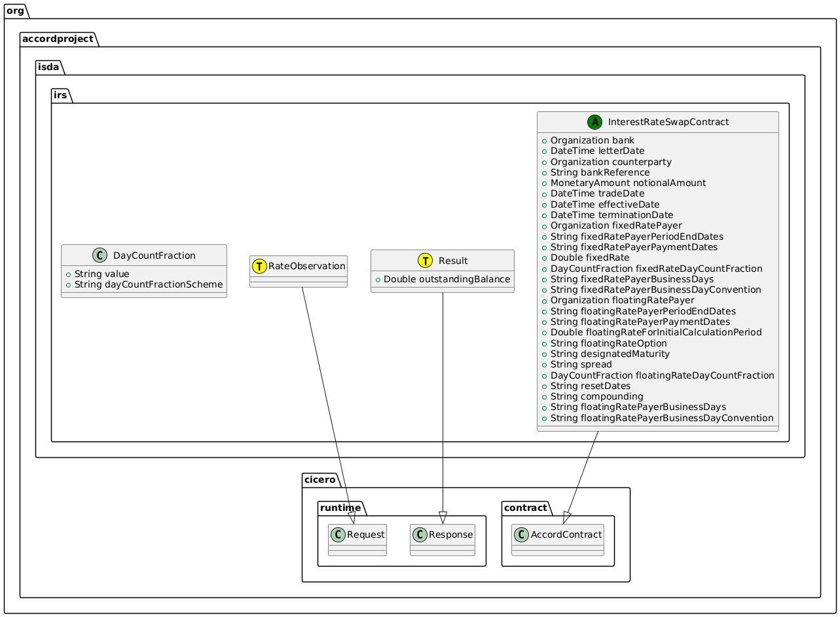Click the DayCountFraction fixedRateDayCountFraction attribute
Viewport: 840px width, 617px height.
(656, 269)
